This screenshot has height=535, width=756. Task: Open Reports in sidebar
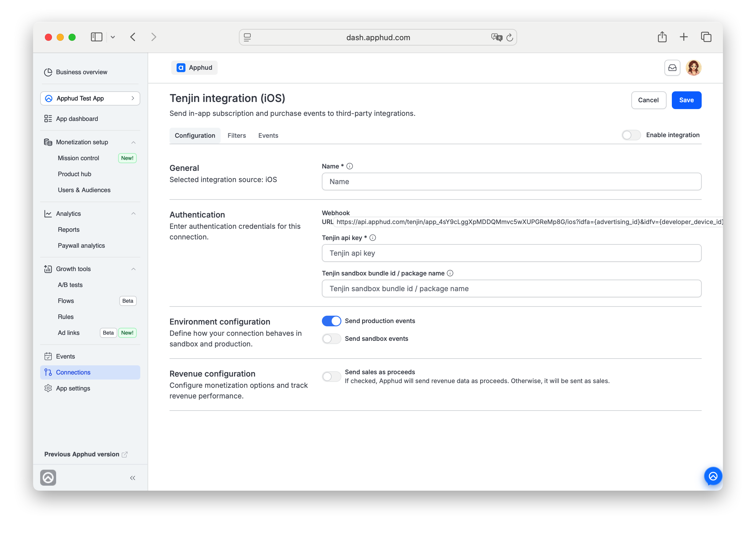[x=69, y=230]
